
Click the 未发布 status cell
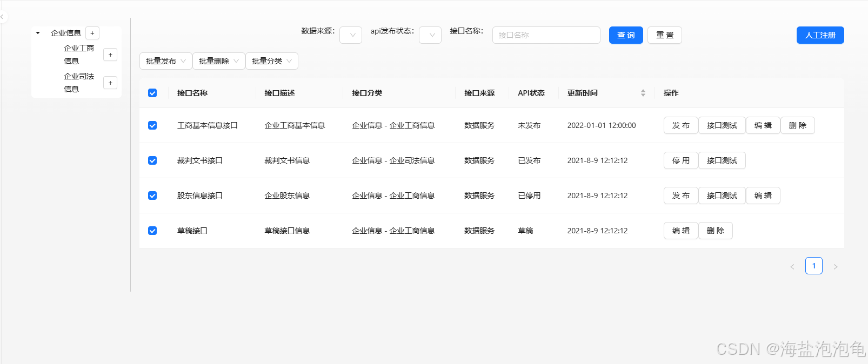(x=529, y=125)
